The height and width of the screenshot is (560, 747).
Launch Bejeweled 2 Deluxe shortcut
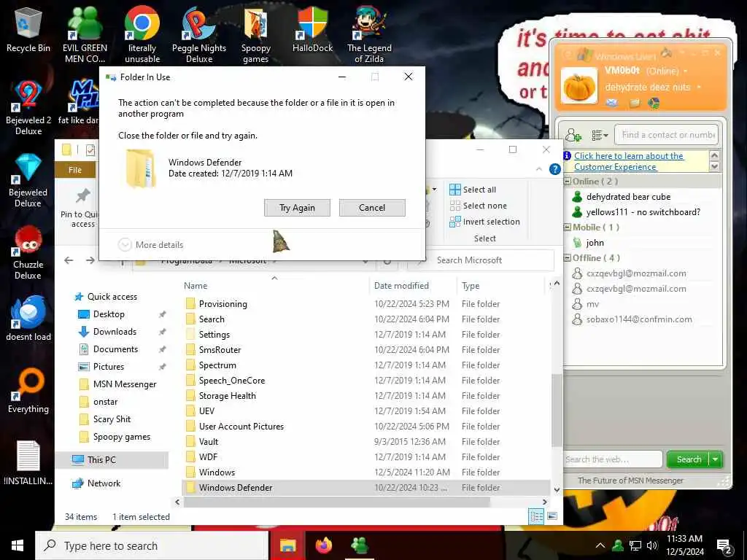[x=28, y=108]
